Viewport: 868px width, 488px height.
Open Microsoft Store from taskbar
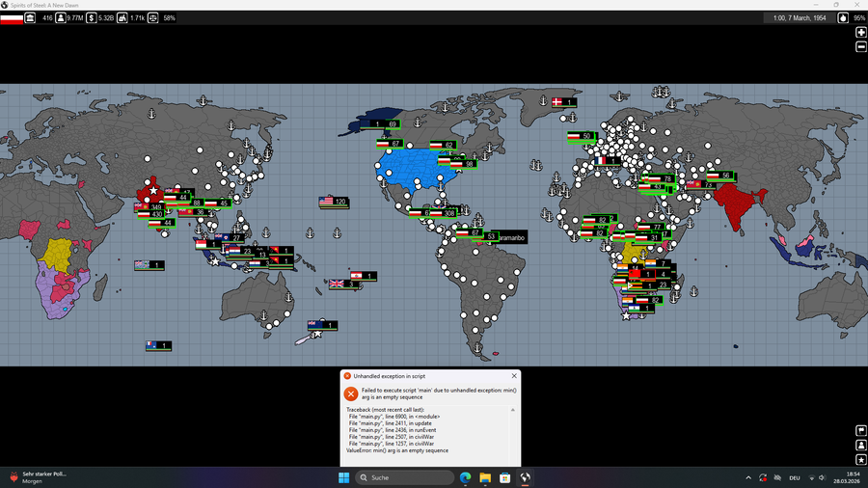(x=504, y=477)
